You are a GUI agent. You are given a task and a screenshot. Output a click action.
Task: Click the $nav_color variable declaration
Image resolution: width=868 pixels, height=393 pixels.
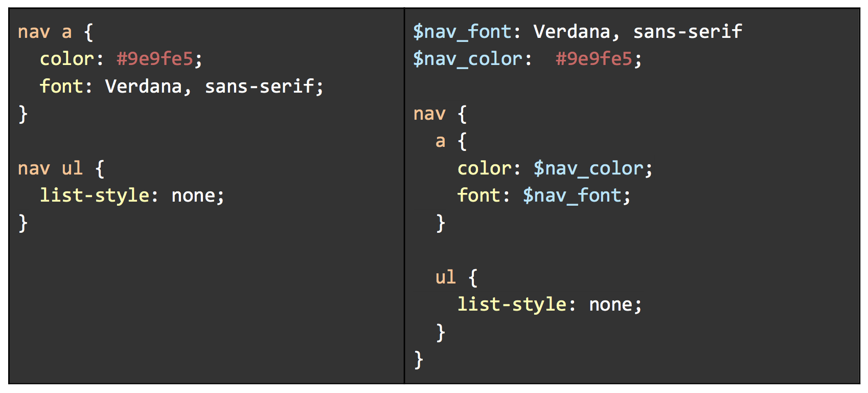(x=467, y=59)
